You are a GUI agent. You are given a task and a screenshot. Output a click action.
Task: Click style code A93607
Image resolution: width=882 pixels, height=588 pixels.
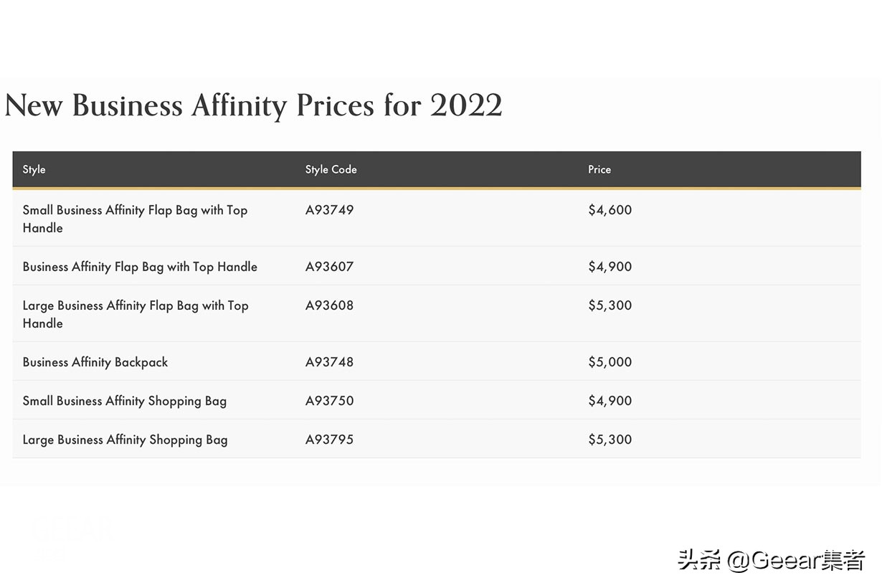[329, 267]
